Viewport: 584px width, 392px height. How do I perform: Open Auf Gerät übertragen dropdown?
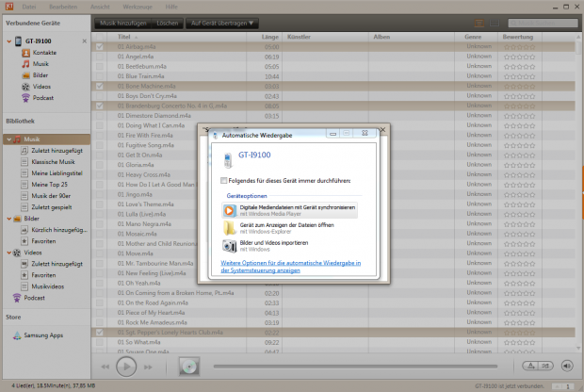(x=222, y=24)
